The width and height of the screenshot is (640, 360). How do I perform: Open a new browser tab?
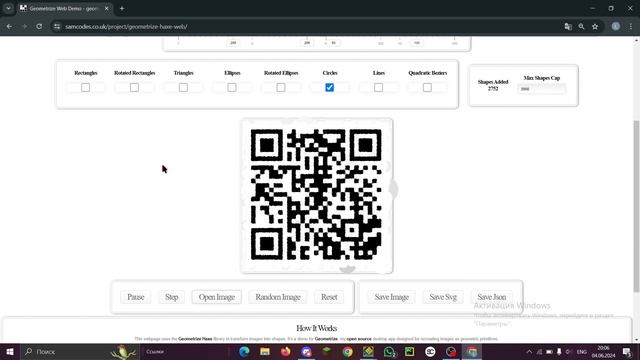click(122, 8)
